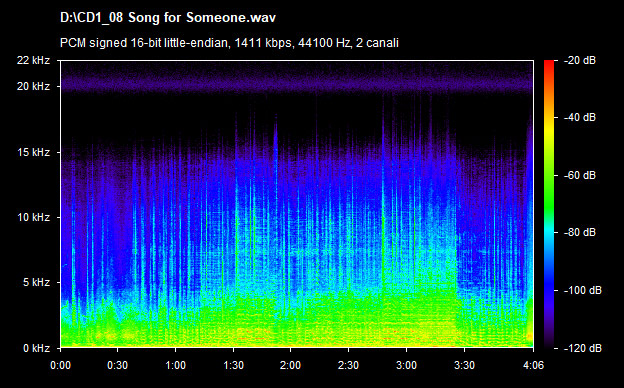The height and width of the screenshot is (388, 624).
Task: Click the 15 kHz frequency axis label
Action: pos(33,152)
